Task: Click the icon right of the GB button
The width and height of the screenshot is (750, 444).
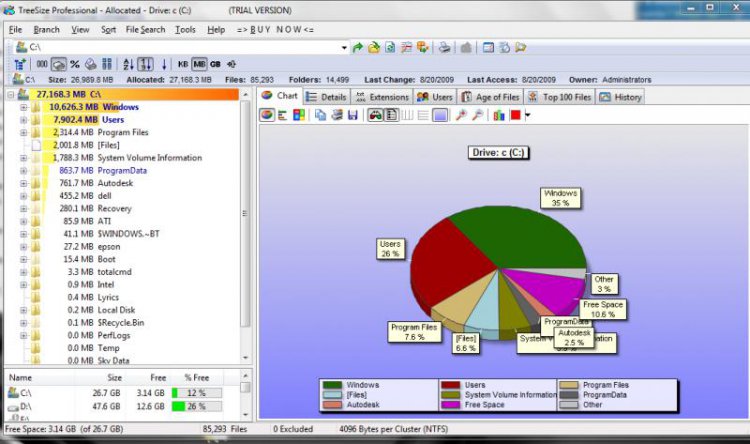Action: 231,64
